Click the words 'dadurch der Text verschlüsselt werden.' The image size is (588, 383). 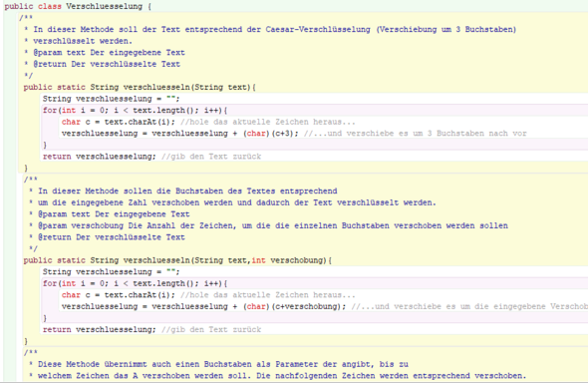coord(346,202)
